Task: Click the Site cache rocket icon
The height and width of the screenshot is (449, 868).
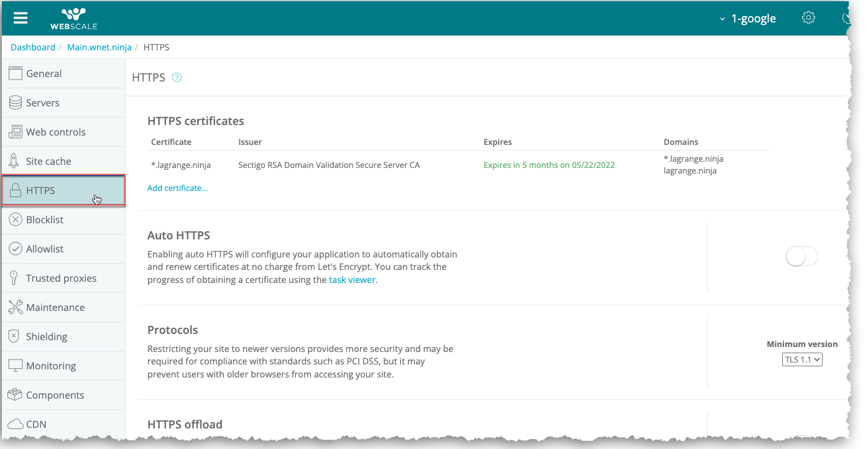Action: click(15, 161)
